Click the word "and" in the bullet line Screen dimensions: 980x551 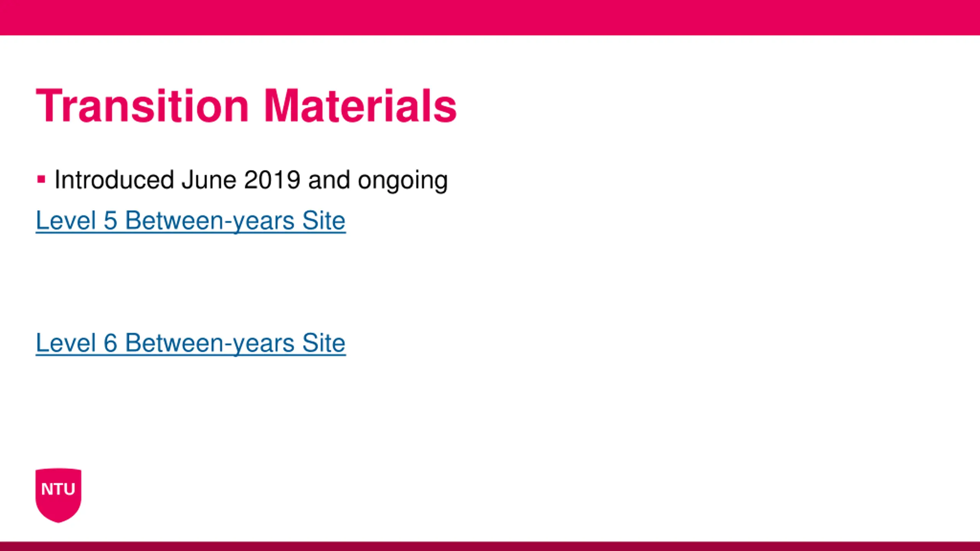[x=329, y=180]
